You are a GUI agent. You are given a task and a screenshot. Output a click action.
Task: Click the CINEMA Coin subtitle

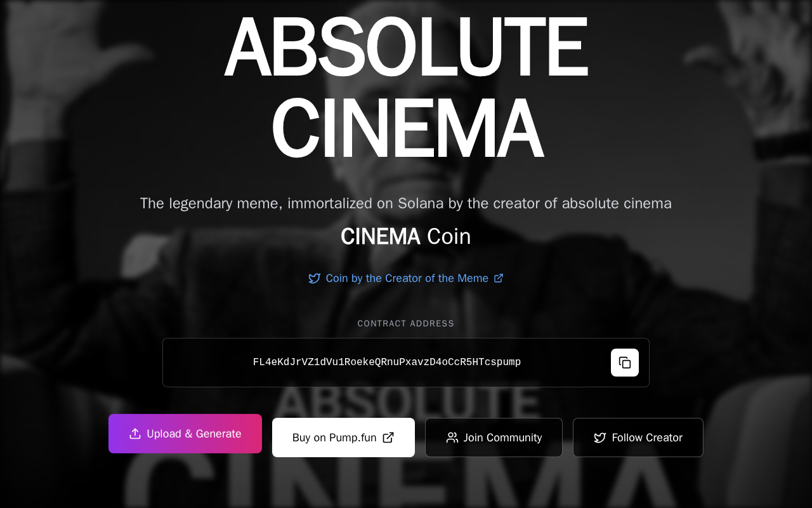point(406,236)
